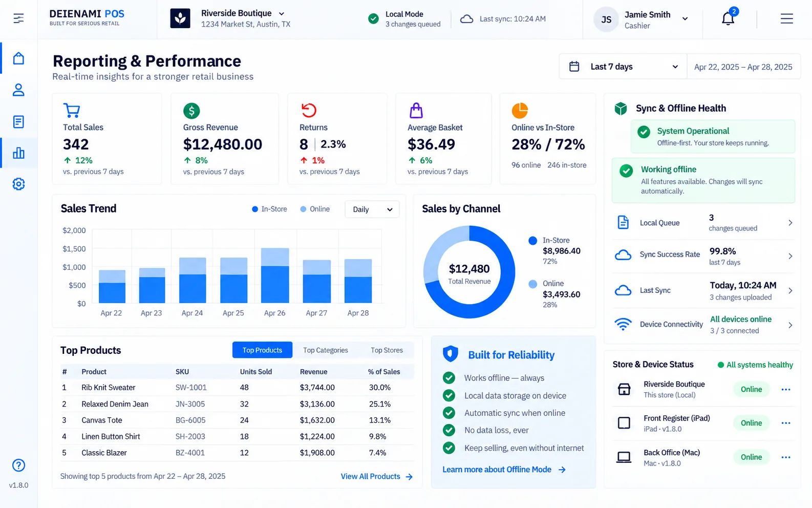This screenshot has width=812, height=508.
Task: Open the reports bar chart sidebar icon
Action: [x=18, y=153]
